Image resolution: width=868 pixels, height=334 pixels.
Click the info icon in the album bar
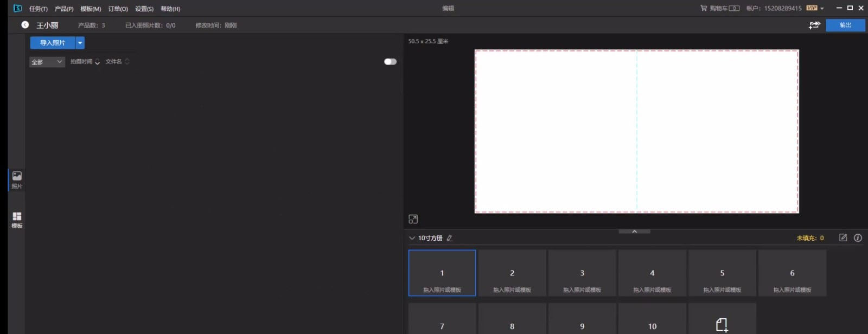pos(858,237)
